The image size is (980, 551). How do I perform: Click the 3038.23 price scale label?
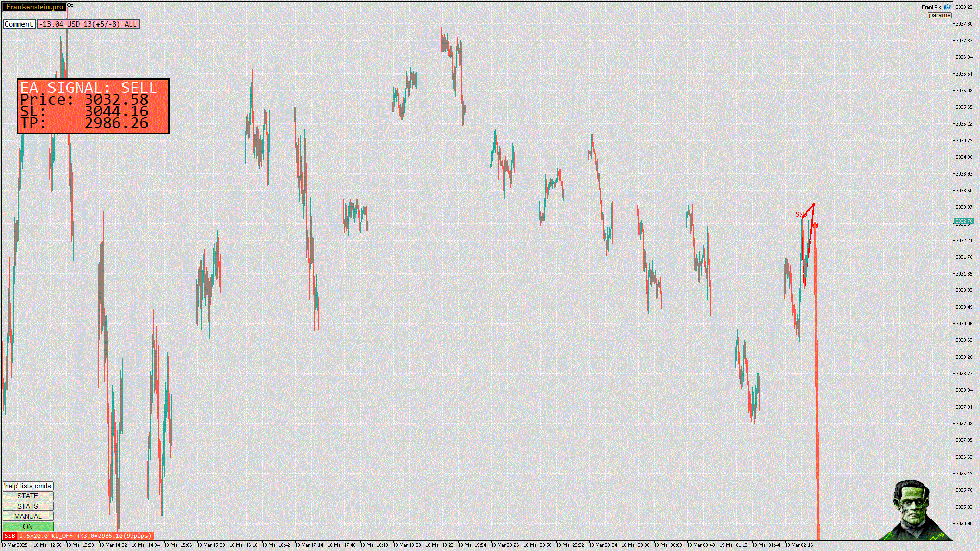964,7
